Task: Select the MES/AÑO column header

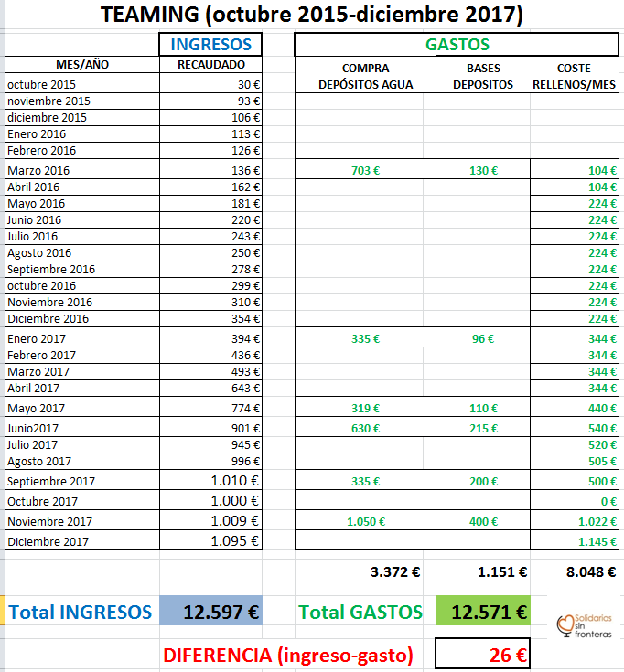Action: tap(82, 64)
